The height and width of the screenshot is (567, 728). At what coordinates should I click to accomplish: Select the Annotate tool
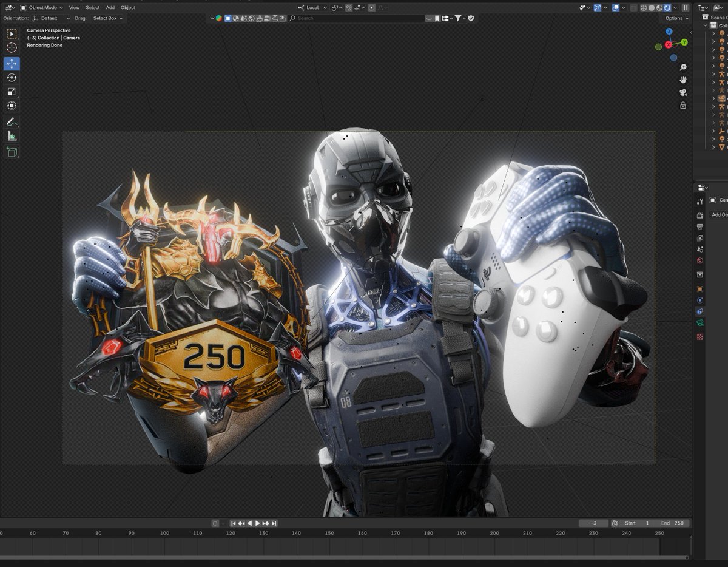12,122
